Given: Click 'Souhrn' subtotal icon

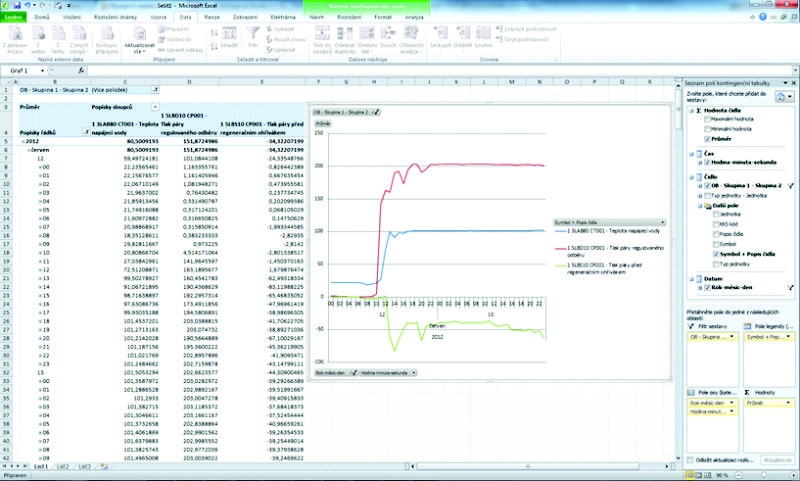Looking at the screenshot, I should click(483, 34).
